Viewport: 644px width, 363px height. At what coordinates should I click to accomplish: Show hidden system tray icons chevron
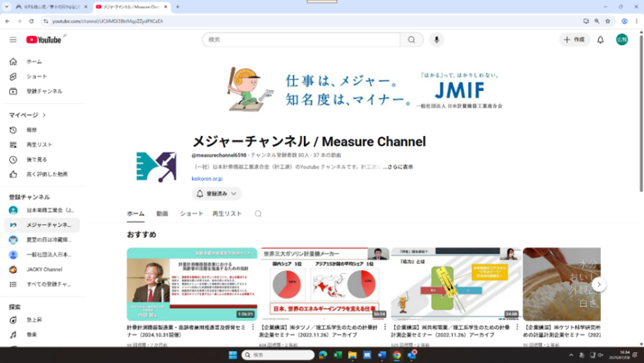coord(571,355)
